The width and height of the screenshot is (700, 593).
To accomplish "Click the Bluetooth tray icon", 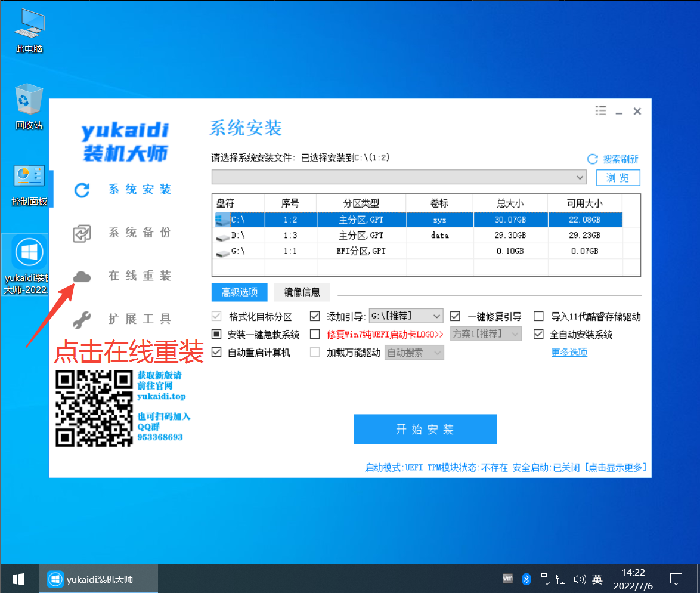I will point(526,579).
